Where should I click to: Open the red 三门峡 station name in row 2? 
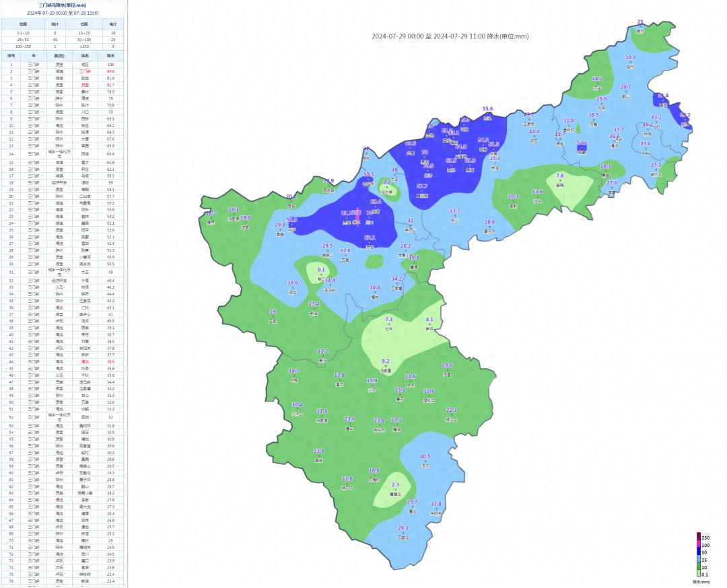[85, 71]
